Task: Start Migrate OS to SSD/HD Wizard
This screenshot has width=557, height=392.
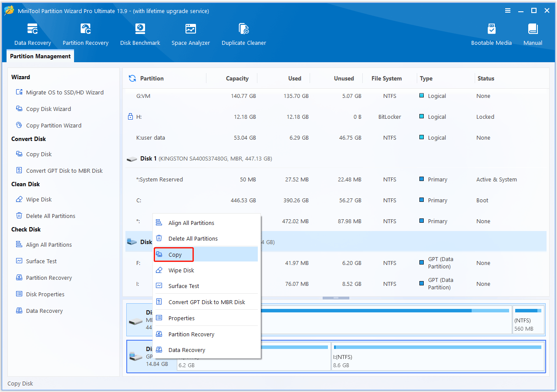Action: [x=60, y=92]
